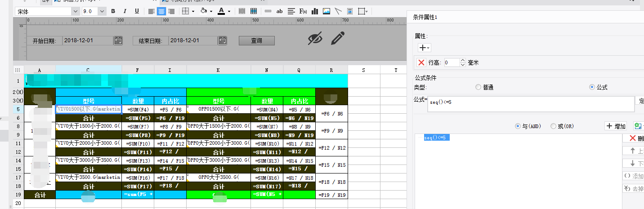Image resolution: width=644 pixels, height=209 pixels.
Task: Choose the 与(AND) radio option
Action: click(x=518, y=126)
